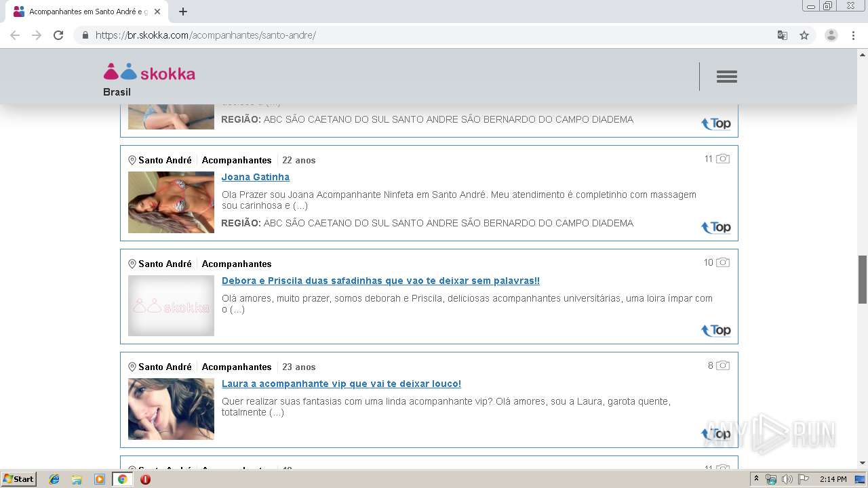The width and height of the screenshot is (868, 488).
Task: Click the camera icon with 8 photos for Laura
Action: click(x=723, y=365)
